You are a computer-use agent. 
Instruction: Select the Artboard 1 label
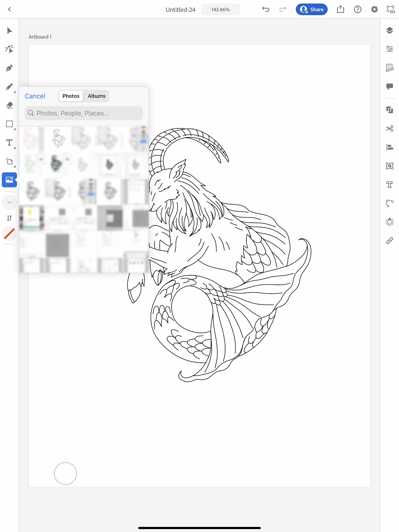tap(40, 37)
